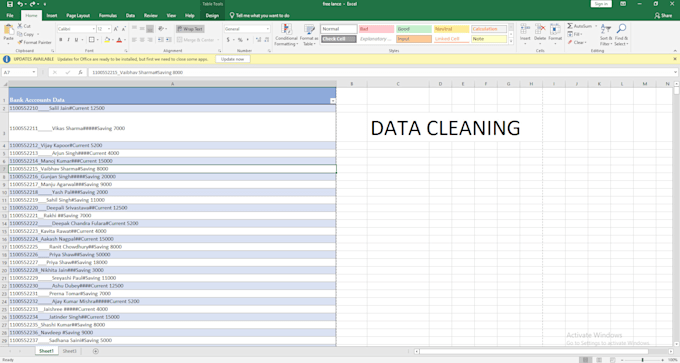Viewport: 680px width, 363px height.
Task: Activate the Format Painter
Action: tap(34, 43)
